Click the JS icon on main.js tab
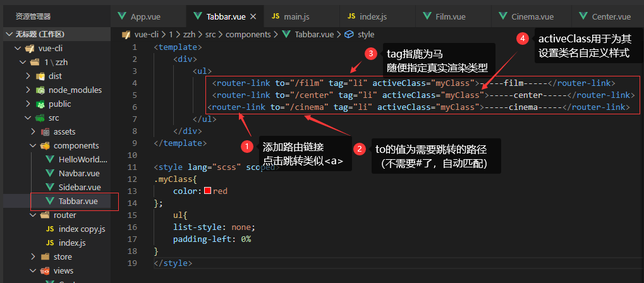 (x=276, y=16)
